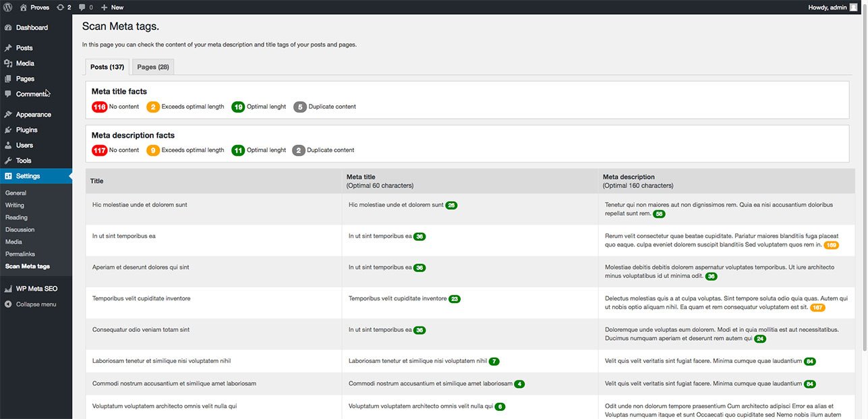Open Plugins via the plug icon
Viewport: 868px width, 419px height.
pos(8,130)
